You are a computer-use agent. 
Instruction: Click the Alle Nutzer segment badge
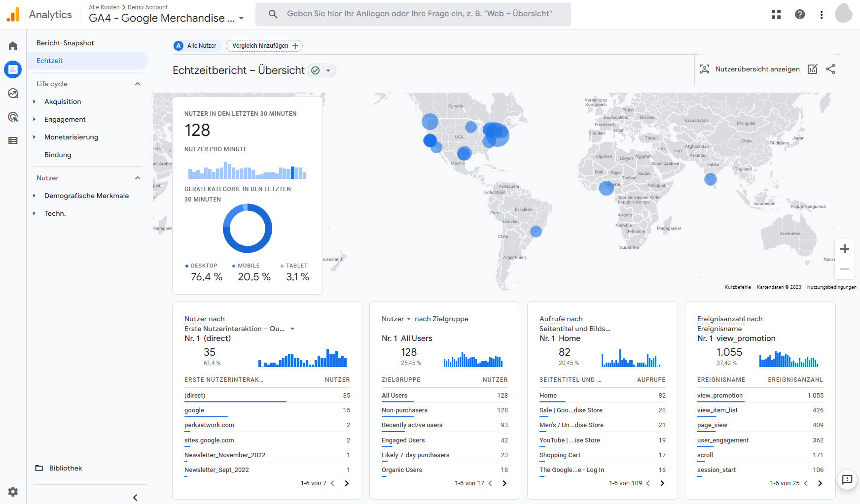point(197,46)
